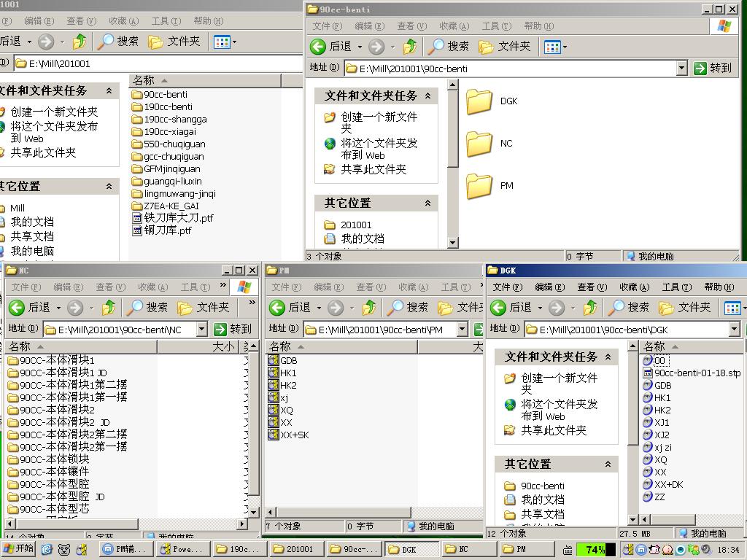Open address dropdown in PM window

462,329
